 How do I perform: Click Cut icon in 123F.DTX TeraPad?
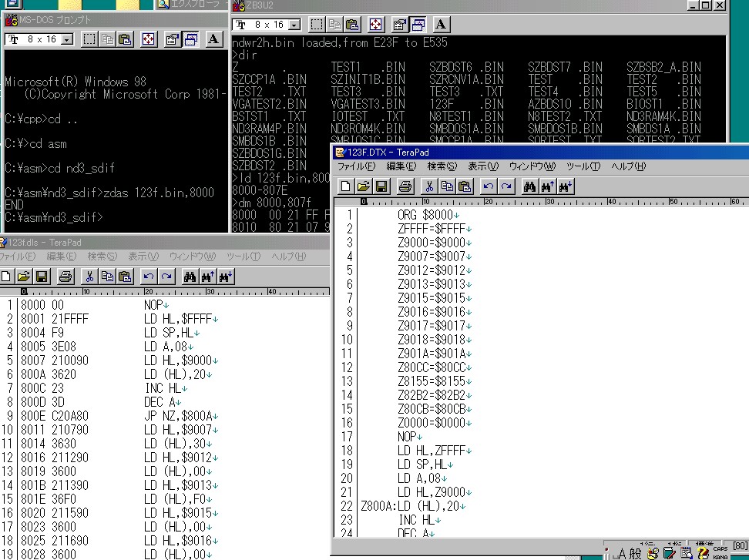[429, 186]
